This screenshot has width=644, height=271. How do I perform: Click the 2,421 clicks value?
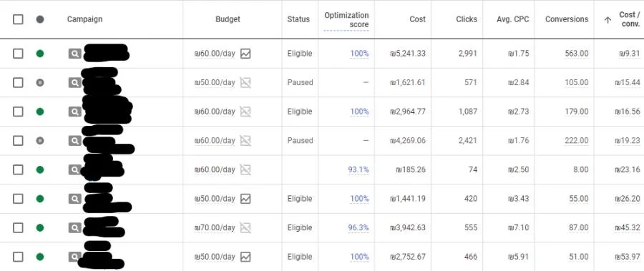(467, 141)
